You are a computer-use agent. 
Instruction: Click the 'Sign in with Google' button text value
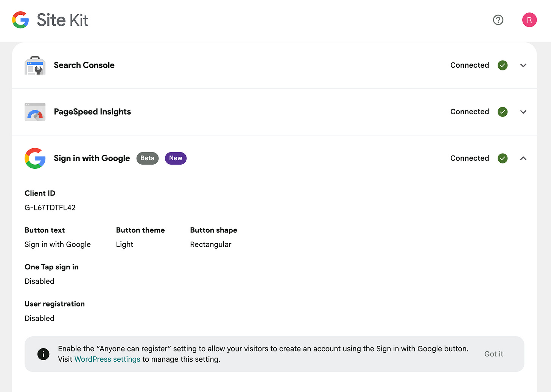[58, 244]
